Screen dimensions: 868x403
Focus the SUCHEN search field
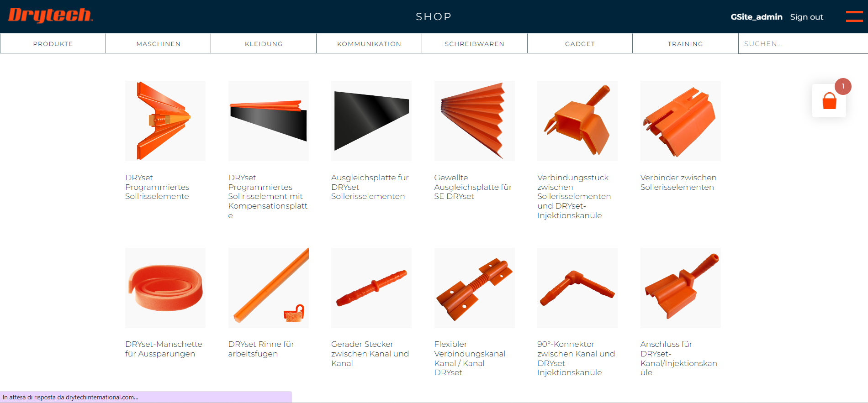[803, 44]
